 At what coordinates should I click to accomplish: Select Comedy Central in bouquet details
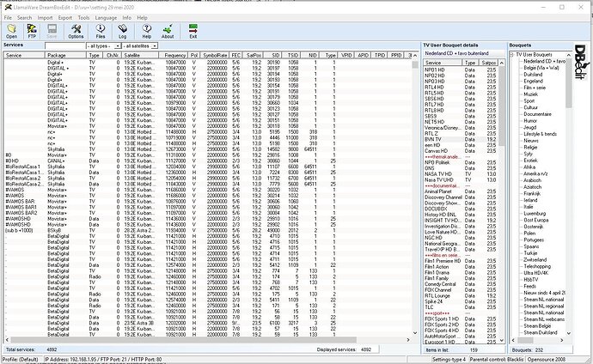click(x=440, y=284)
